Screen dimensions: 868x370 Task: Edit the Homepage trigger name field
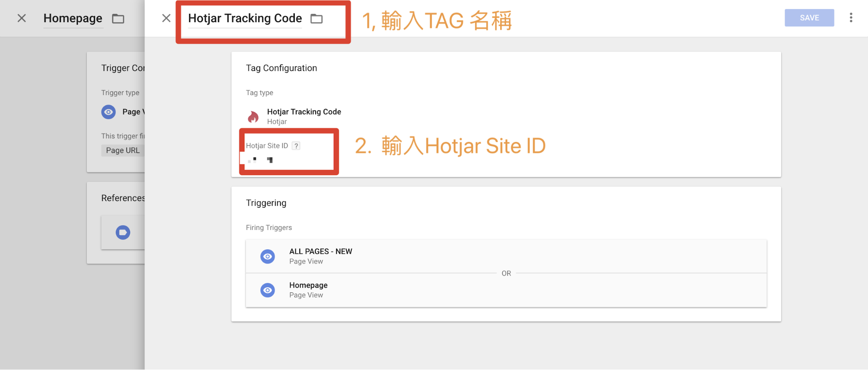(x=73, y=19)
